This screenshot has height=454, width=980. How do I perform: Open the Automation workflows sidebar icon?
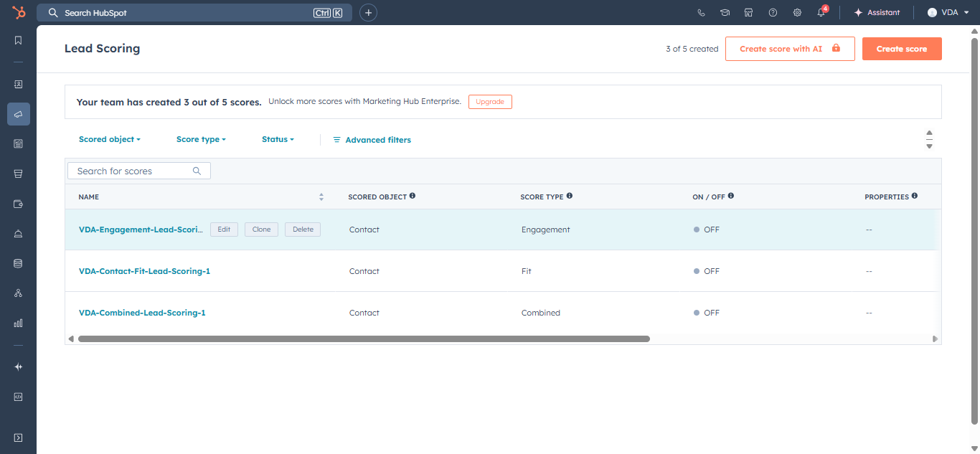tap(19, 293)
